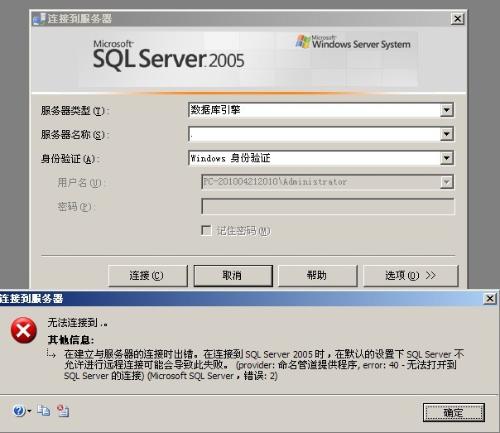
Task: Click the 连接(C) button
Action: click(x=148, y=276)
